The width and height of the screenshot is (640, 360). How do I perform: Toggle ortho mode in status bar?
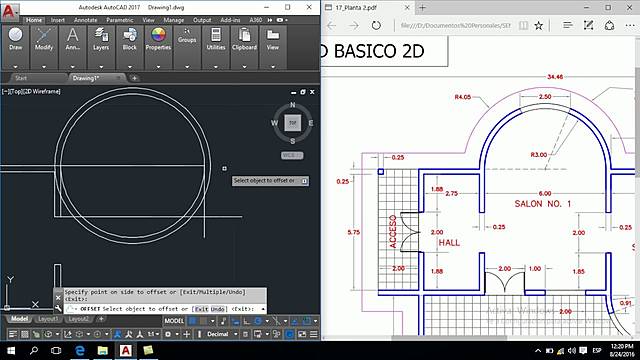coord(247,321)
